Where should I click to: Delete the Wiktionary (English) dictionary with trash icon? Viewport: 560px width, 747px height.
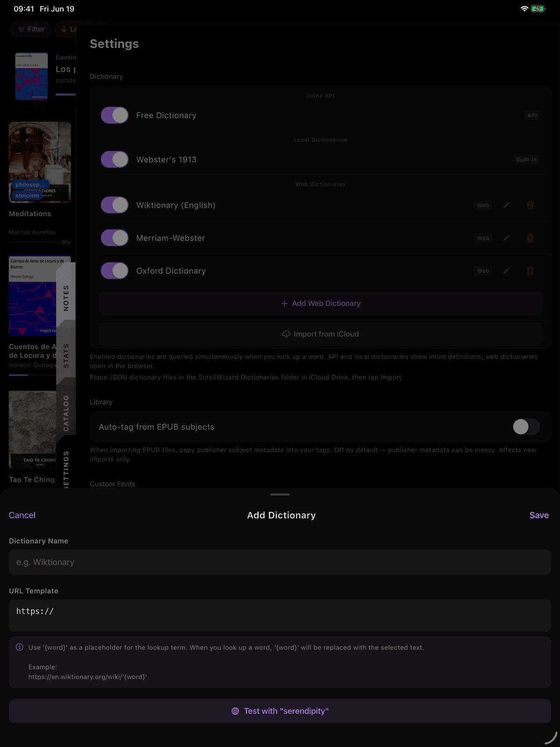pyautogui.click(x=530, y=205)
